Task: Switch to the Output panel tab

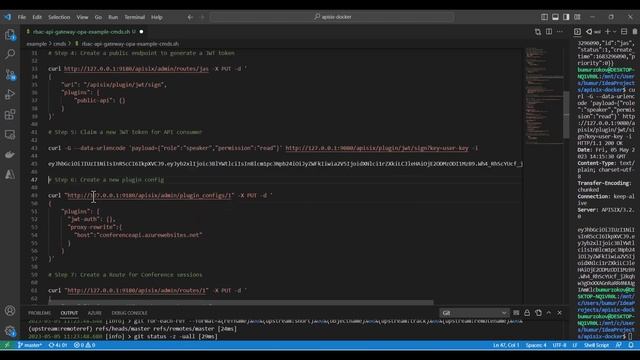Action: (69, 313)
